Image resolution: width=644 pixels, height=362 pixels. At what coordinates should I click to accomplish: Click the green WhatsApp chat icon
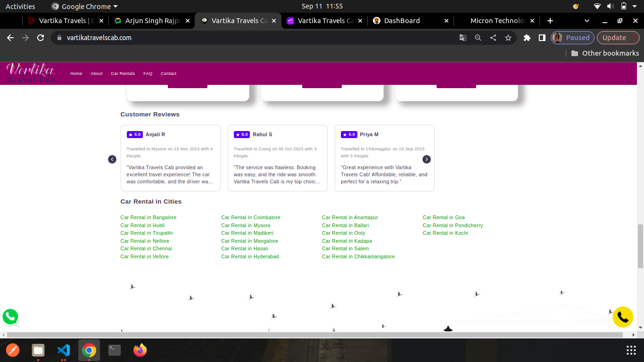(x=10, y=317)
